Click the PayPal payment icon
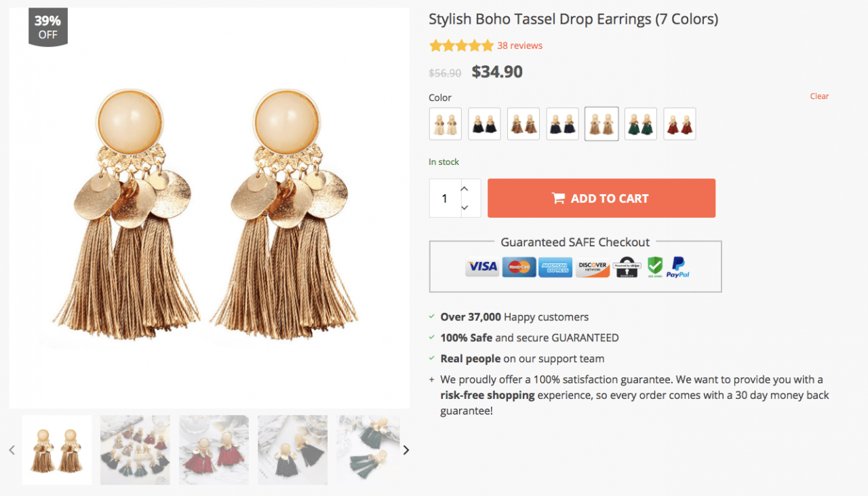 pyautogui.click(x=677, y=267)
